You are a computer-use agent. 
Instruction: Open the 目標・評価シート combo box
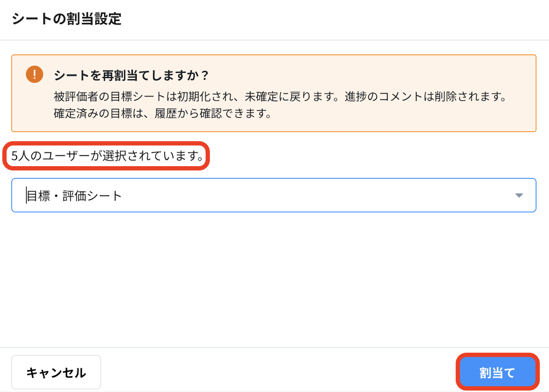click(x=74, y=196)
